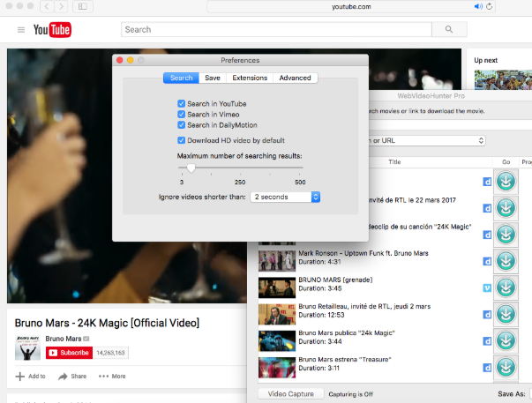
Task: Toggle the Safari sidebar button
Action: pos(83,6)
